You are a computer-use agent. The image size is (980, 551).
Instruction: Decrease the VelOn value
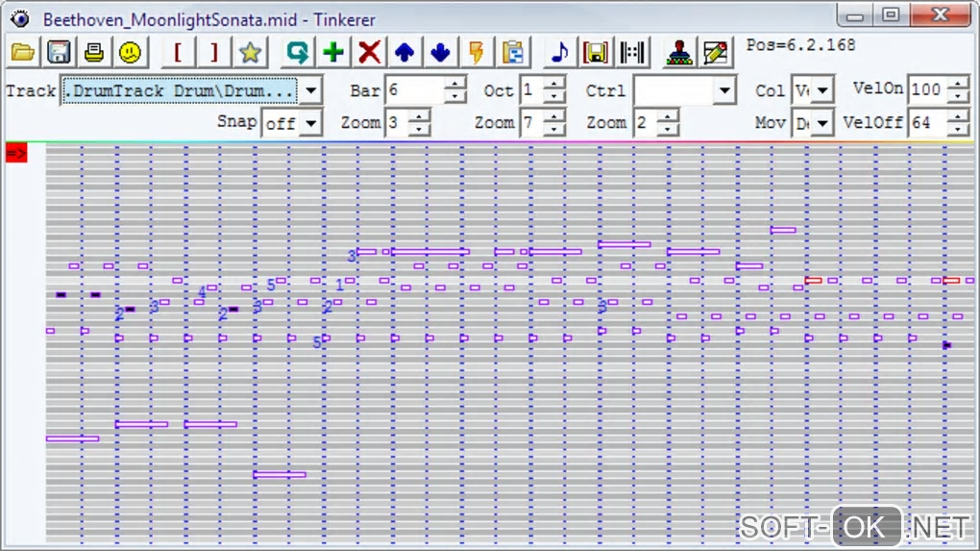pos(958,97)
